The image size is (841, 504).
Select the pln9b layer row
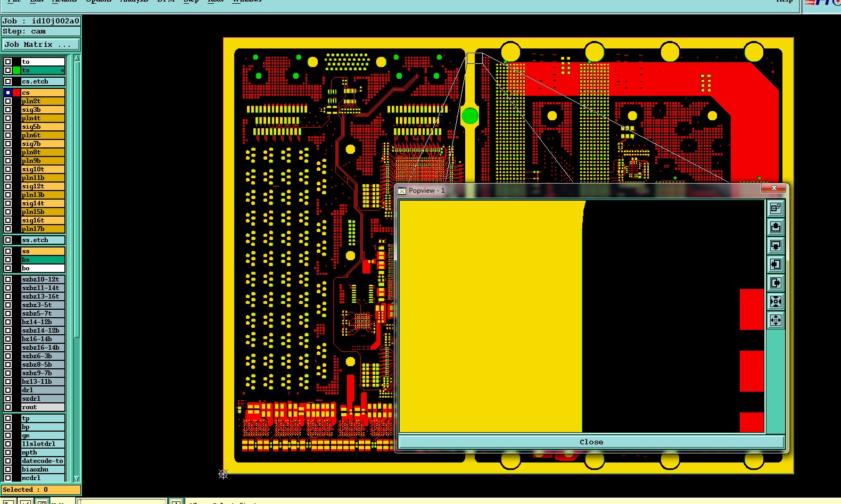pyautogui.click(x=43, y=161)
